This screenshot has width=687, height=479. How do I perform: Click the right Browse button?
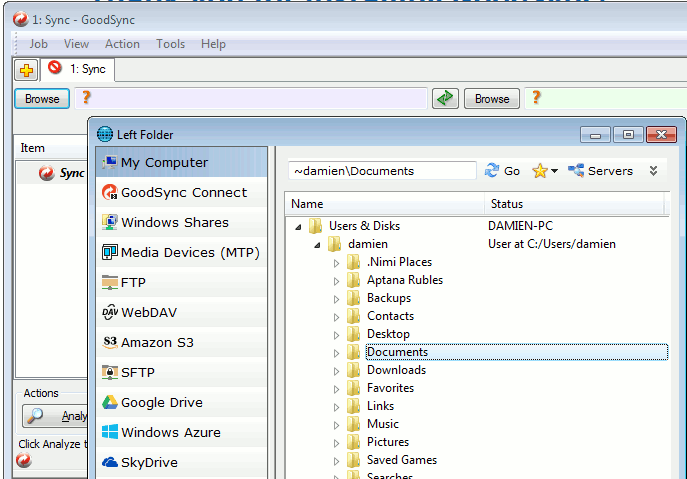click(492, 99)
